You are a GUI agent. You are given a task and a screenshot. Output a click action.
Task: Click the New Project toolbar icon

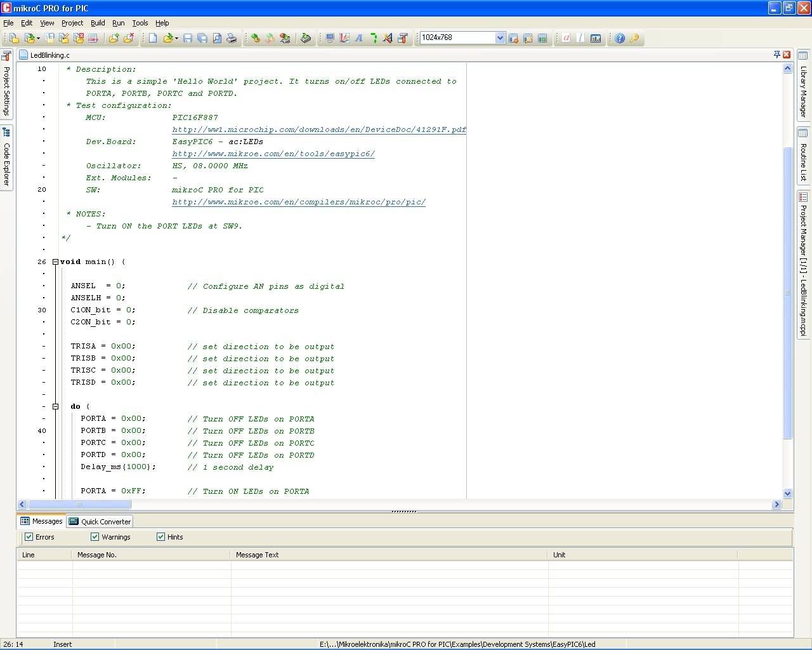tap(14, 38)
